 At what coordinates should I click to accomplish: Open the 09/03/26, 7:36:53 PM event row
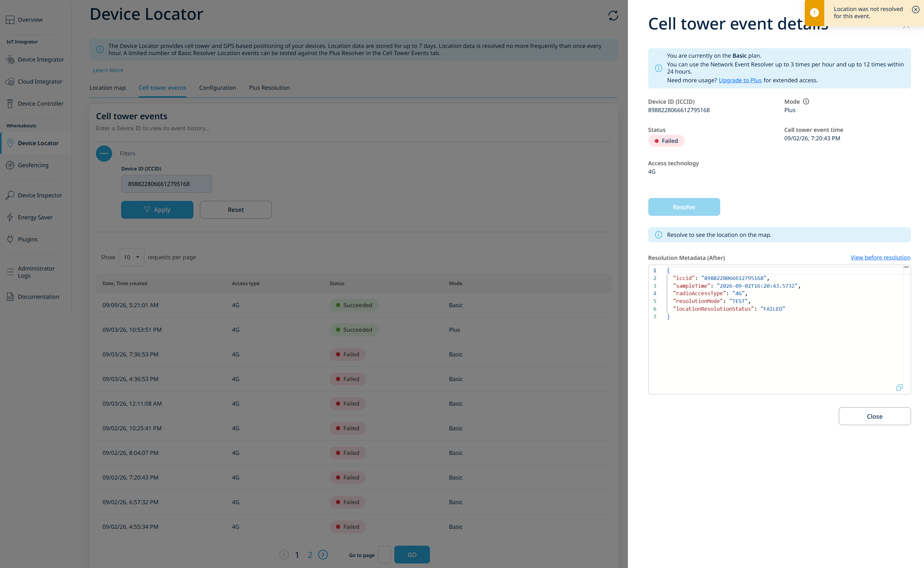click(353, 354)
